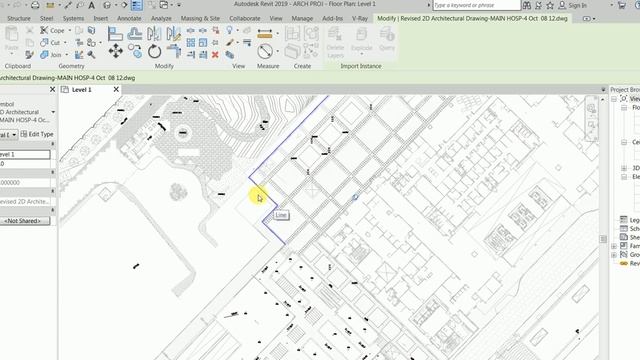Open the Manage ribbon tab
This screenshot has width=640, height=360.
tap(302, 18)
